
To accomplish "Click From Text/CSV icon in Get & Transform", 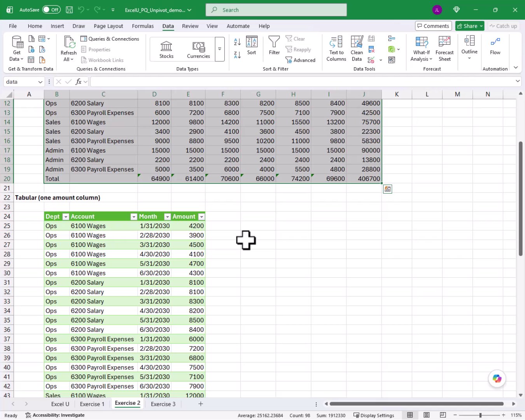I will click(x=31, y=39).
